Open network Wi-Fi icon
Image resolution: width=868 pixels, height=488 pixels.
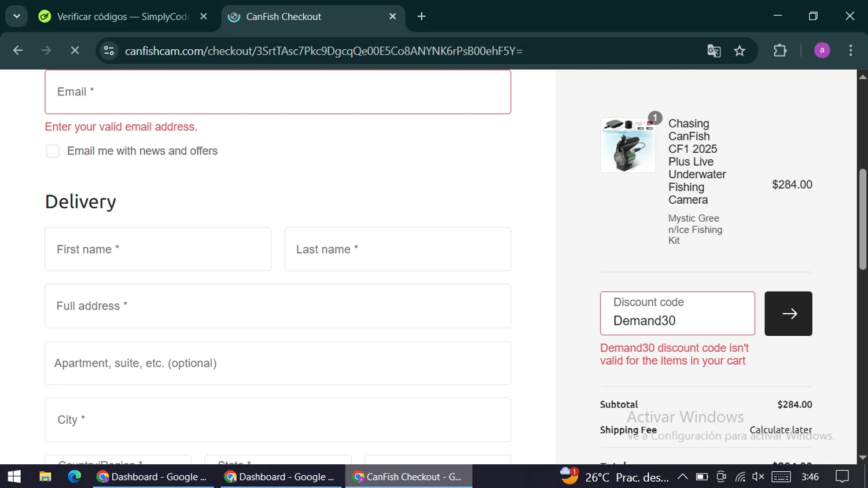[x=740, y=476]
